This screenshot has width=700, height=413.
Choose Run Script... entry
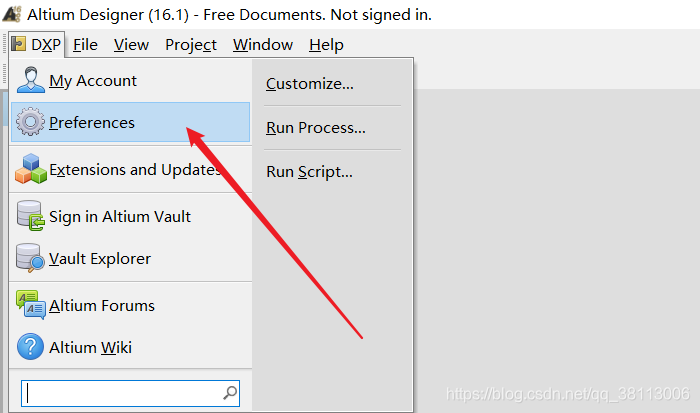pyautogui.click(x=309, y=172)
